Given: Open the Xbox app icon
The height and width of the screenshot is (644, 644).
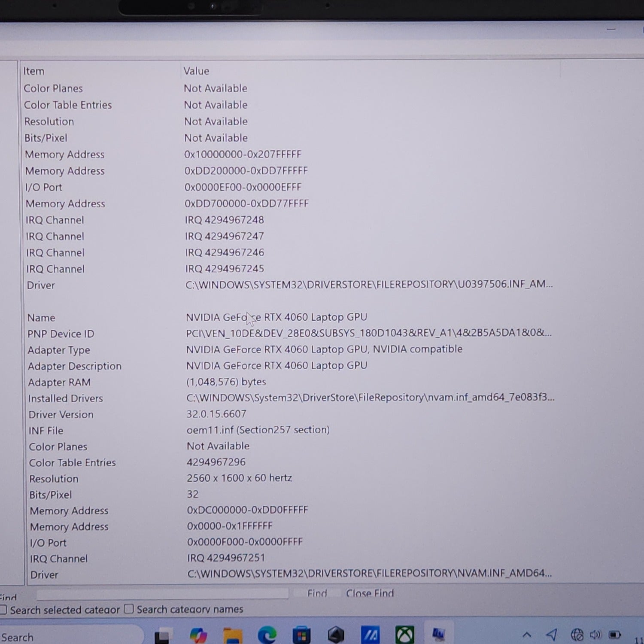Looking at the screenshot, I should coord(404,635).
